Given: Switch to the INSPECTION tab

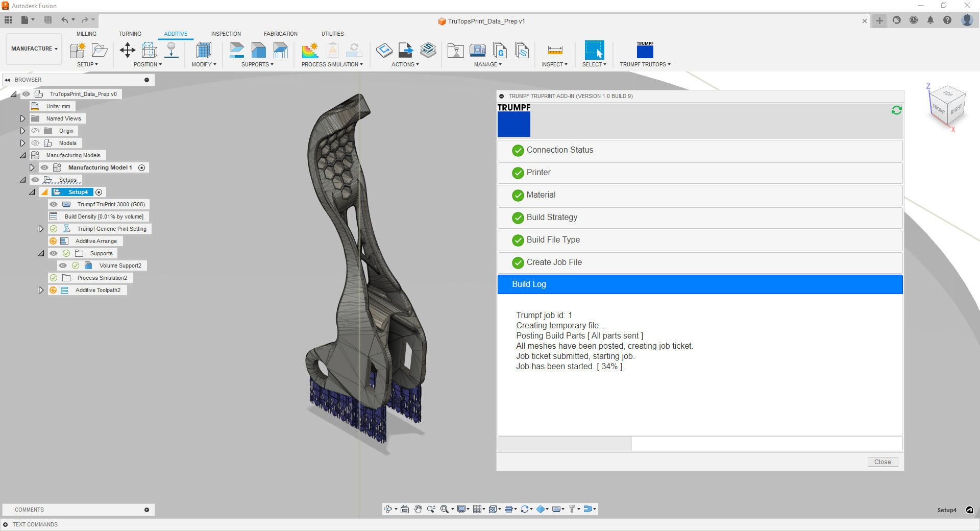Looking at the screenshot, I should pos(226,34).
